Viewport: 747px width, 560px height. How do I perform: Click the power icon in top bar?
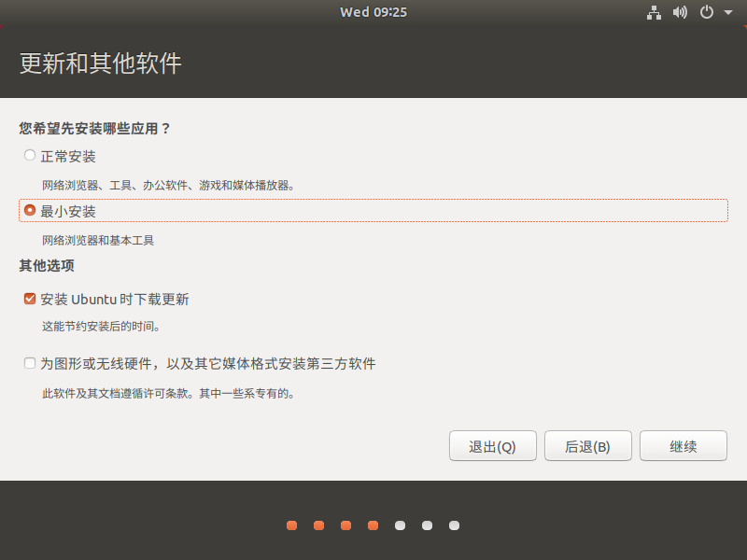707,12
